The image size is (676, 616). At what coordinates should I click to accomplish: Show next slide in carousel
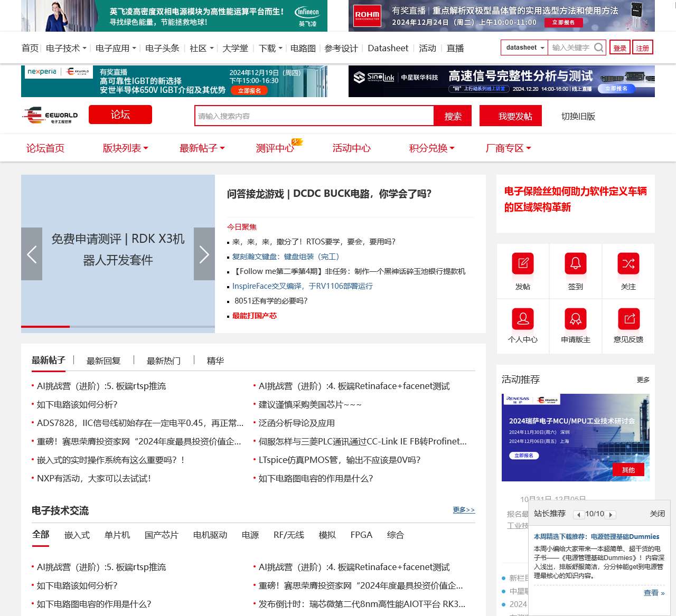pyautogui.click(x=204, y=254)
